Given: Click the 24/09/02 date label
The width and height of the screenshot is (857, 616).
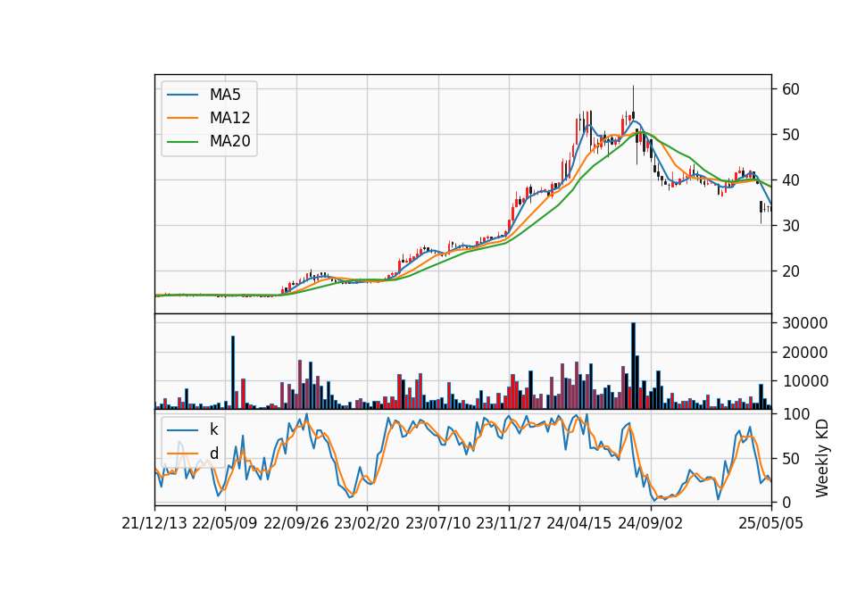Looking at the screenshot, I should tap(651, 523).
